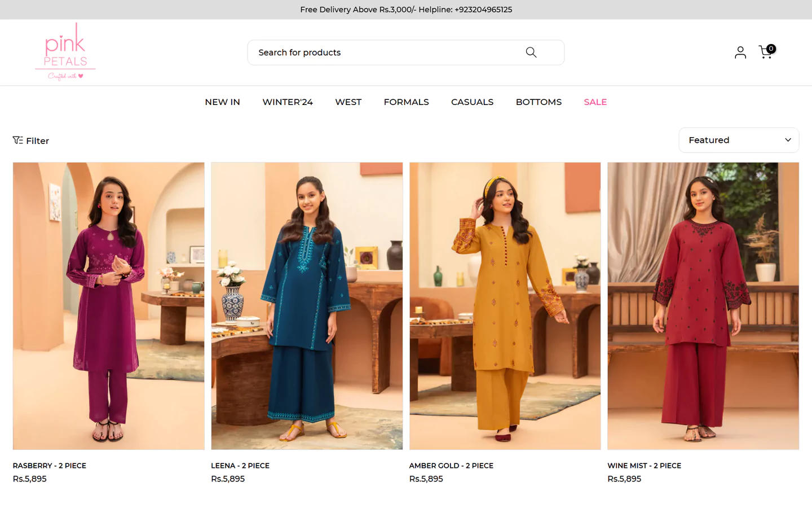This screenshot has height=508, width=812.
Task: Click the WINE MIST - 2 PIECE title
Action: pyautogui.click(x=644, y=466)
